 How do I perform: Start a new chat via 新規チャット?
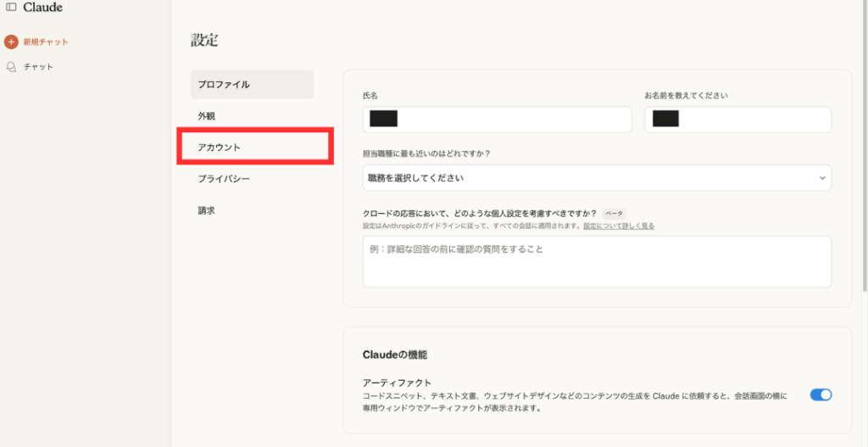coord(46,42)
